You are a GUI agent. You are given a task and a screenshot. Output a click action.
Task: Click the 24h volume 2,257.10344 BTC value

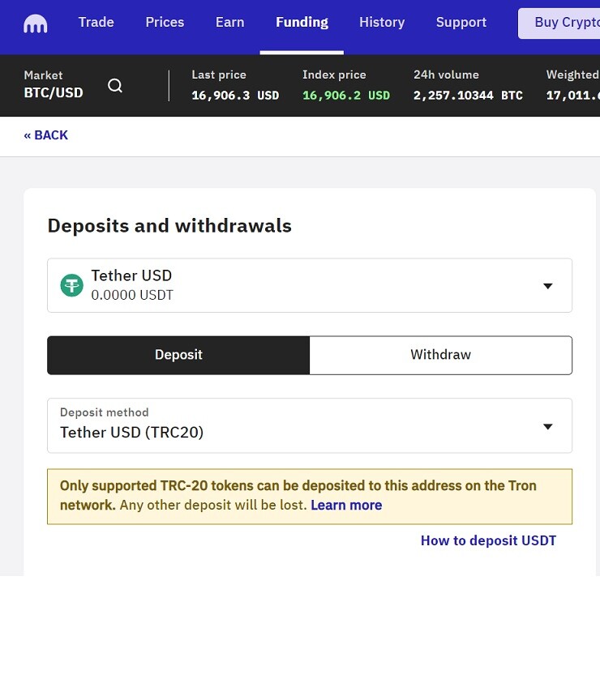(468, 95)
